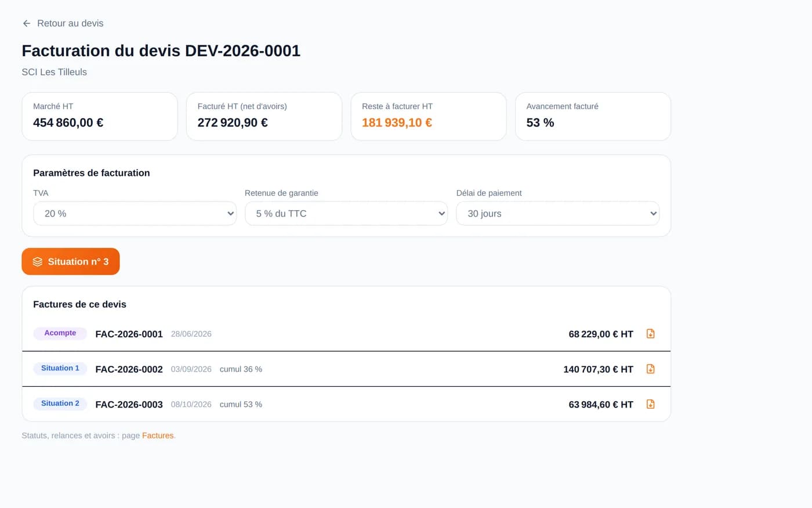
Task: Click the amount 140 707,30 € HT
Action: (x=598, y=369)
